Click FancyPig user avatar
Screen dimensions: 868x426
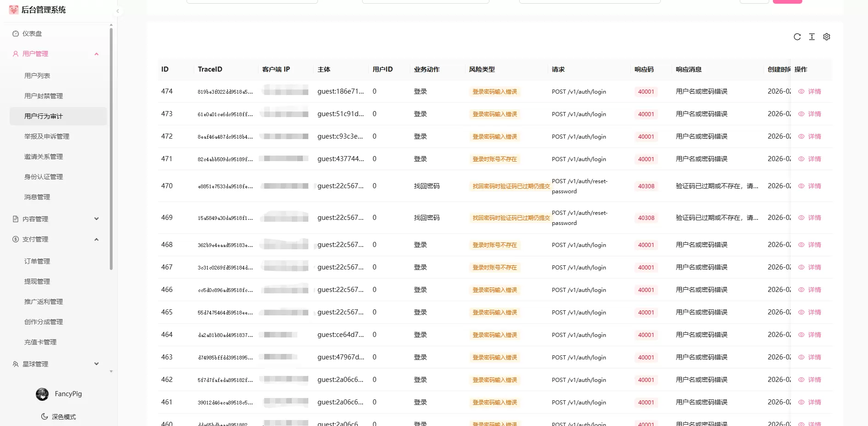coord(42,394)
